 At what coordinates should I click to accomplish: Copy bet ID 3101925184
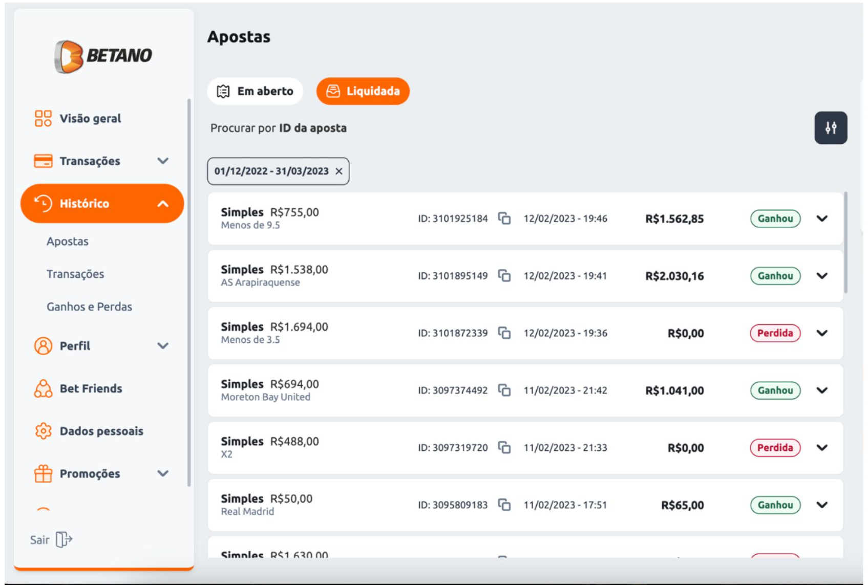(x=504, y=219)
